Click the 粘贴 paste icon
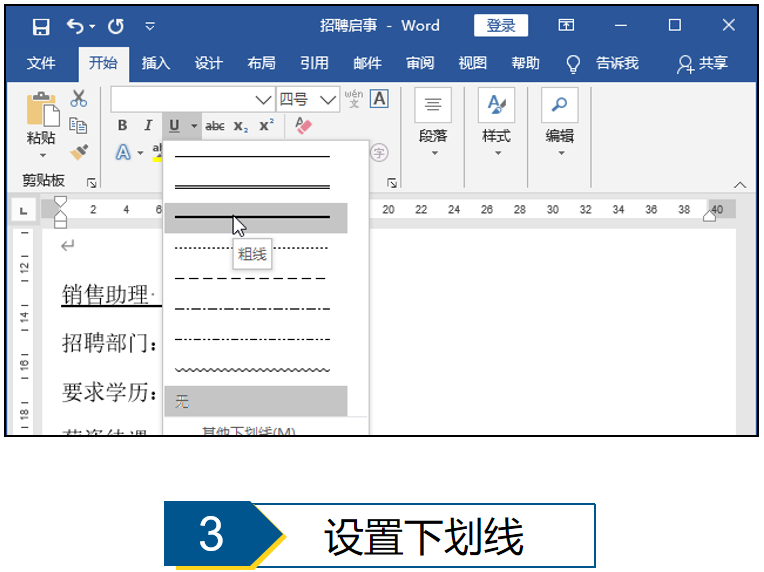 (42, 110)
